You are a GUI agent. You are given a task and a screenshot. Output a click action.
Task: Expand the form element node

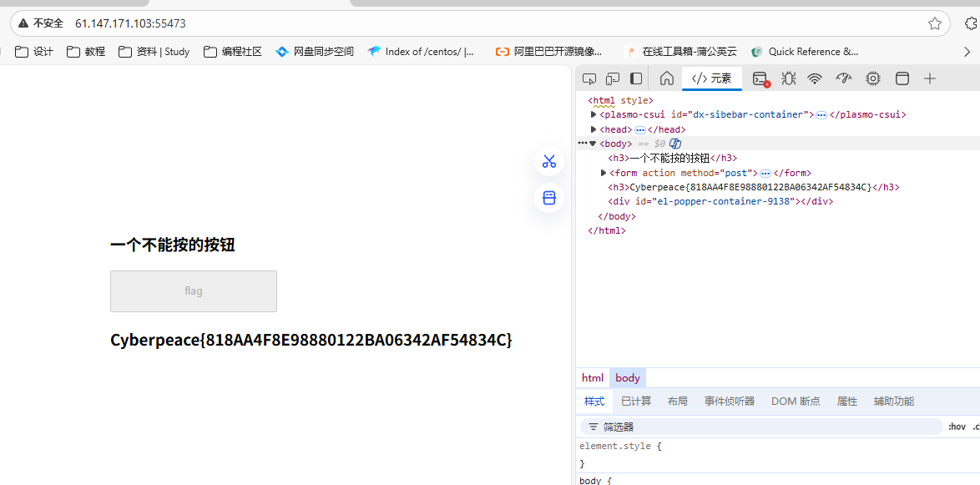(604, 173)
